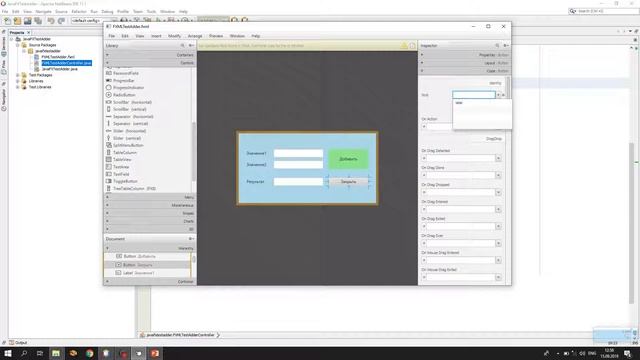Click the Значение1 text field on canvas
Viewport: 640px width, 360px height.
click(298, 153)
